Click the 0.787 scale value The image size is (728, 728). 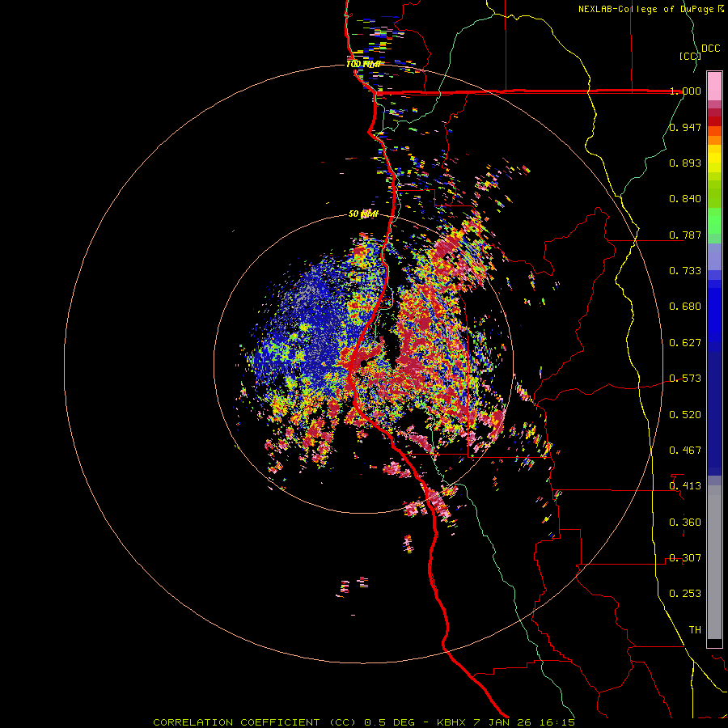(685, 235)
